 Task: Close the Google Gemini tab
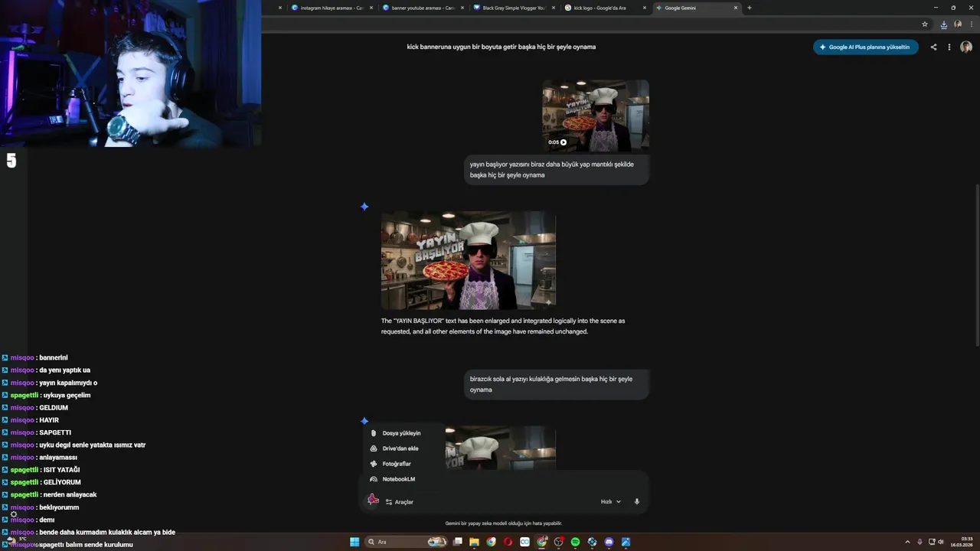(x=736, y=8)
